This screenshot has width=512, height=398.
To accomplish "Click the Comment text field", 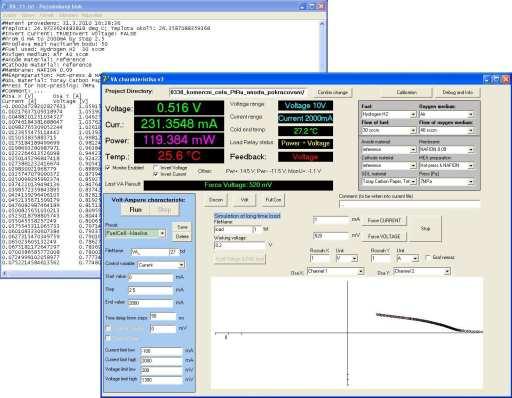I will click(x=410, y=204).
